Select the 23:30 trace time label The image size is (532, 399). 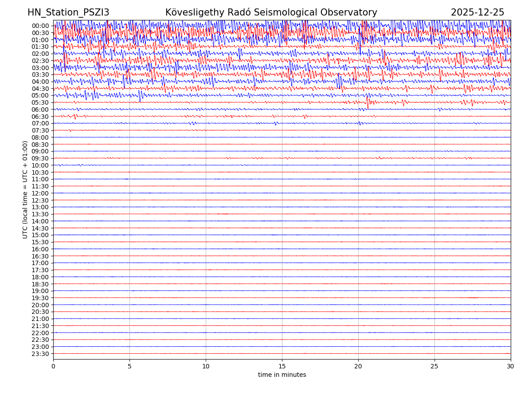coord(40,354)
